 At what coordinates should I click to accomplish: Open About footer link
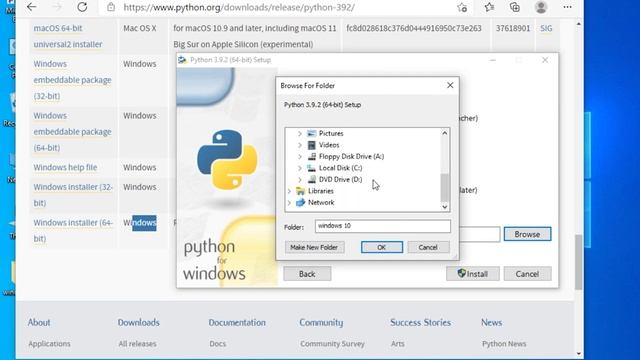(39, 322)
